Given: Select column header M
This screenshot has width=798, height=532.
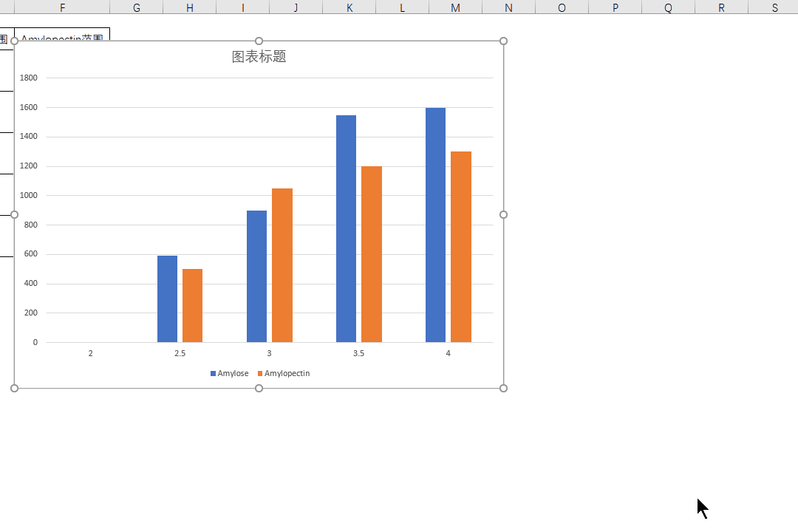Looking at the screenshot, I should pyautogui.click(x=455, y=7).
